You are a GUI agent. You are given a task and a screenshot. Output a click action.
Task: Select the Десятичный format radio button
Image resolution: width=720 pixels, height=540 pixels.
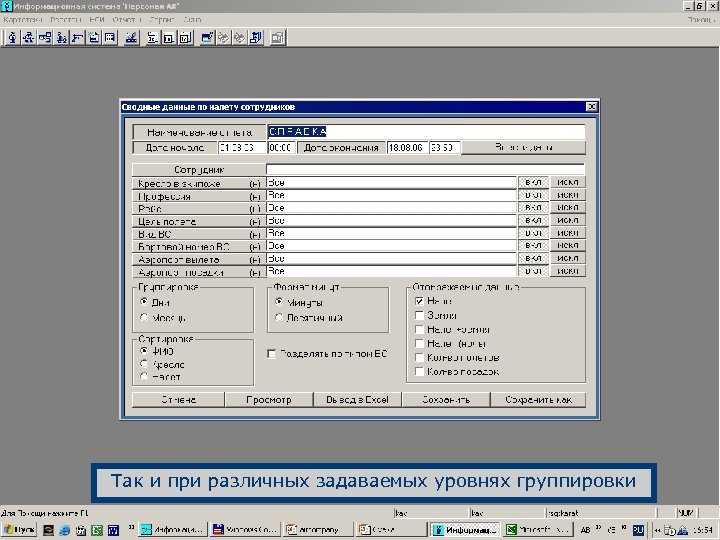(279, 317)
